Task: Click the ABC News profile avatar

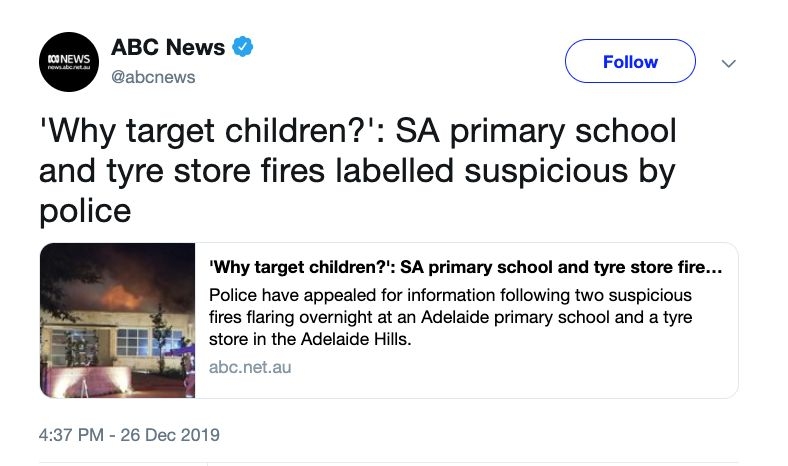Action: (70, 60)
